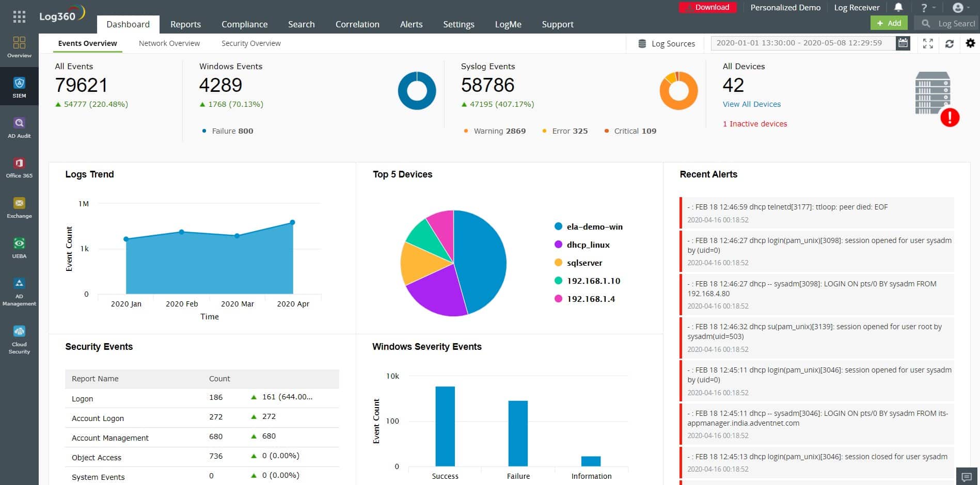
Task: Click the red Download button
Action: 707,7
